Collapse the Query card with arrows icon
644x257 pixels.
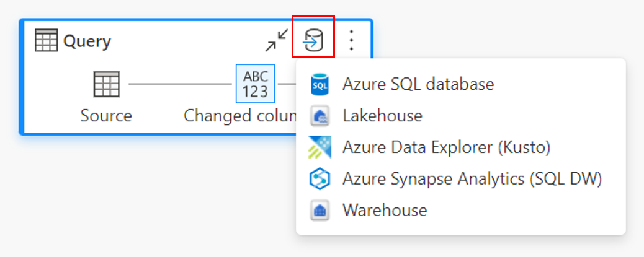(277, 41)
